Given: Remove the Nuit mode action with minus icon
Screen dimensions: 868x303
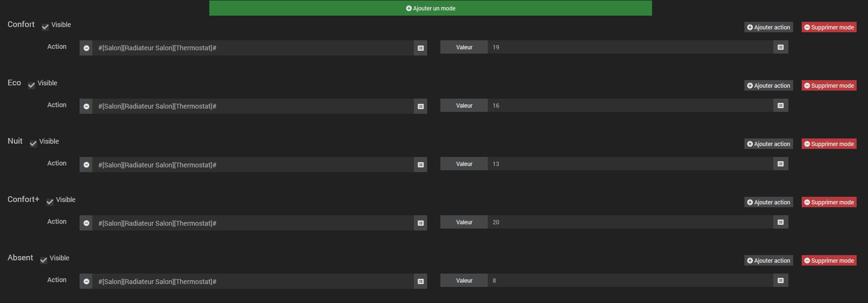Looking at the screenshot, I should [86, 165].
